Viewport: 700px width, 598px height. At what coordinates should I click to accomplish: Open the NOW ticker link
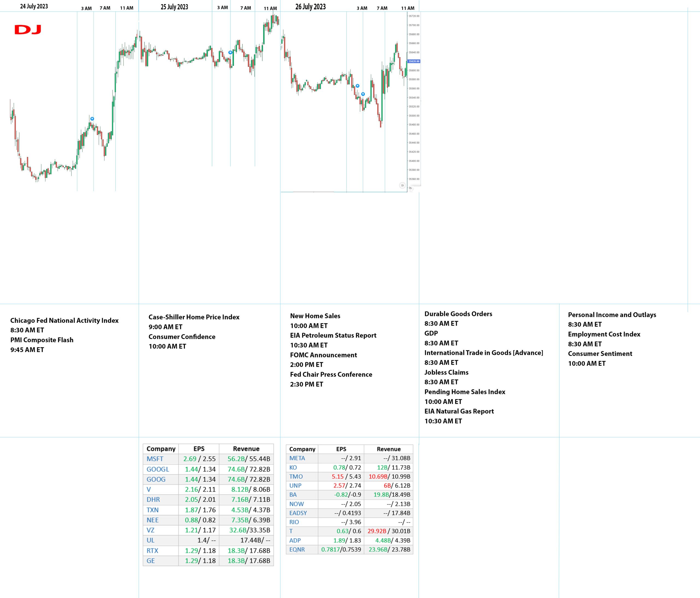[x=297, y=504]
